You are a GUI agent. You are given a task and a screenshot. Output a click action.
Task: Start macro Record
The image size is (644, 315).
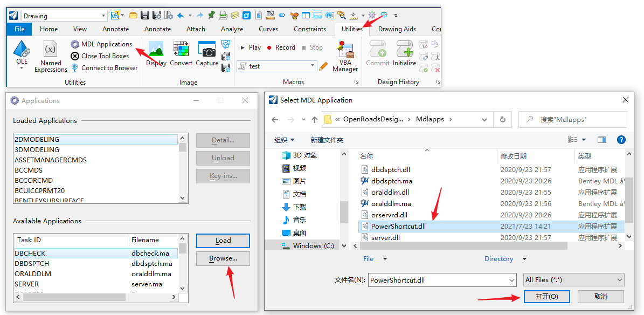coord(281,47)
